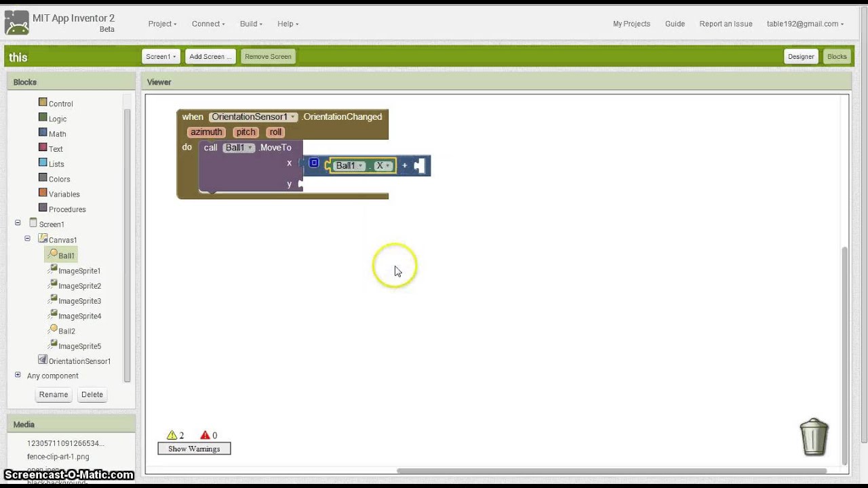868x488 pixels.
Task: Click the red error triangle icon
Action: click(x=205, y=435)
